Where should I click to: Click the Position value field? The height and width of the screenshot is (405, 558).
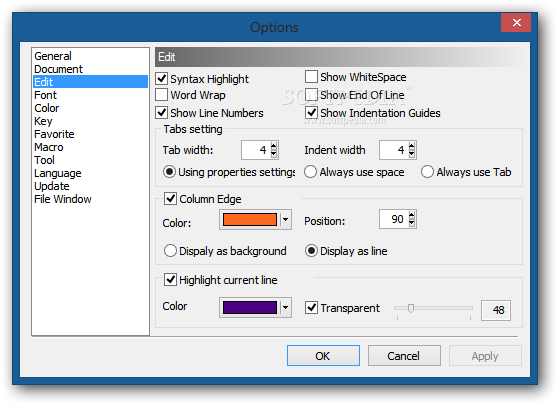(394, 219)
